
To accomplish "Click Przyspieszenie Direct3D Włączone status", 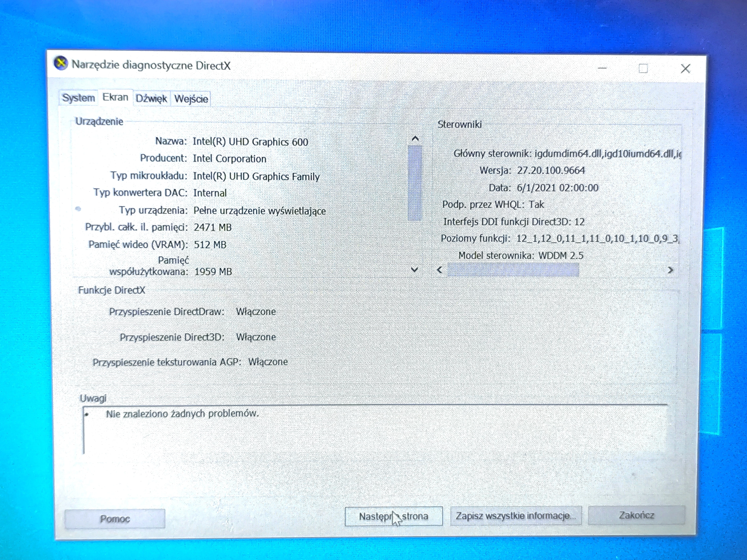I will tap(256, 337).
